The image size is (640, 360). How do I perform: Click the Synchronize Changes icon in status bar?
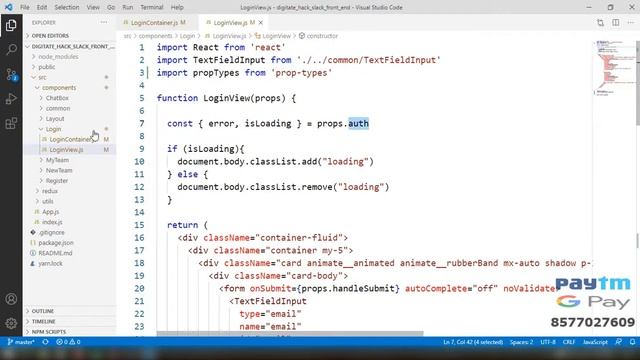(x=45, y=342)
